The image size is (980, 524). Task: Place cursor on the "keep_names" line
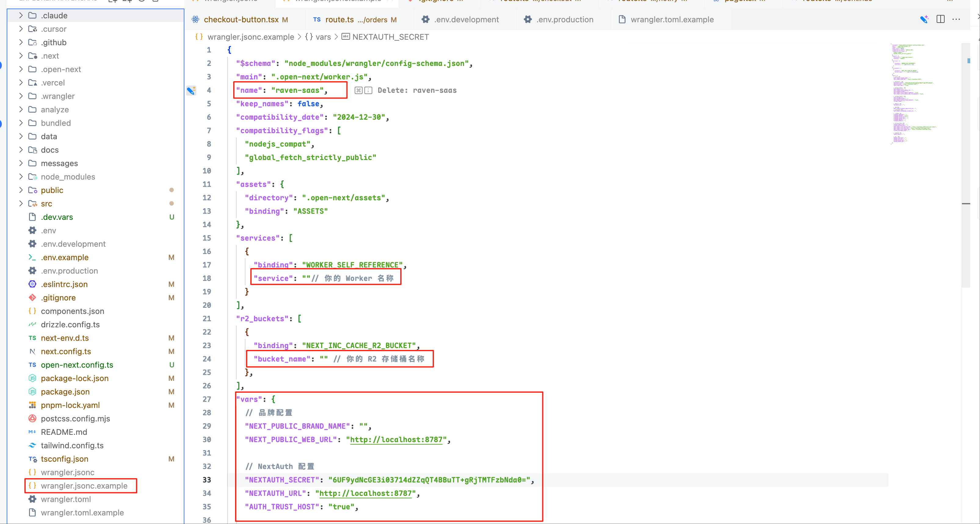pos(280,104)
